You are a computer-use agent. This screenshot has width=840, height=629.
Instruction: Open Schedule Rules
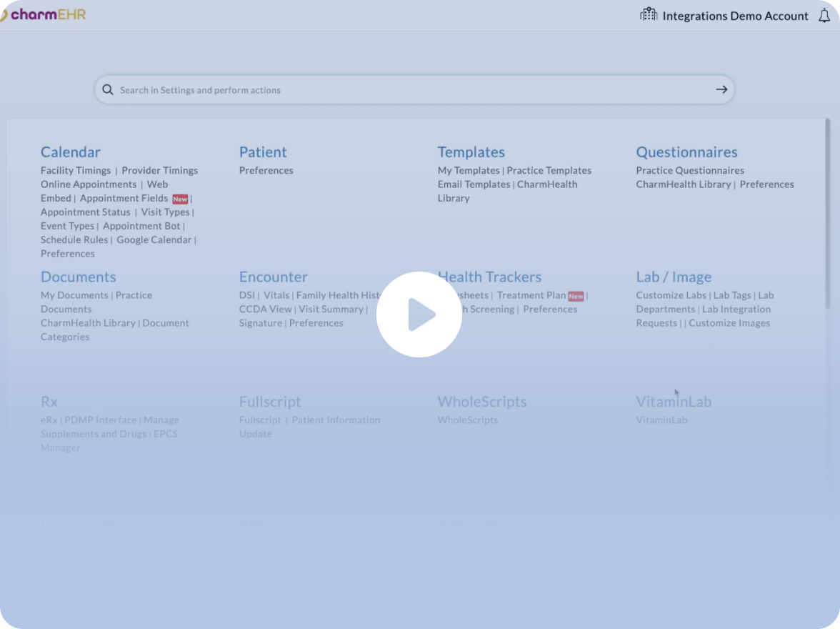click(x=74, y=239)
